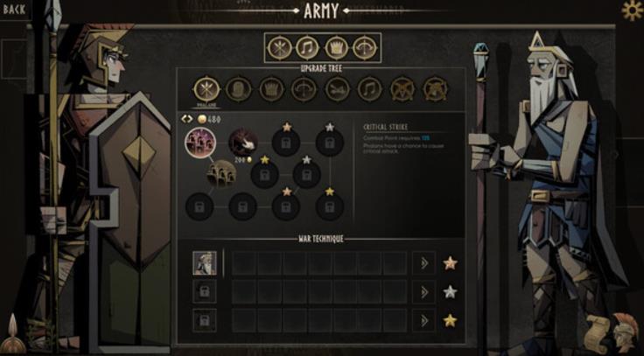Open the music note tab in Upgrade Tree
644x356 pixels.
[369, 89]
